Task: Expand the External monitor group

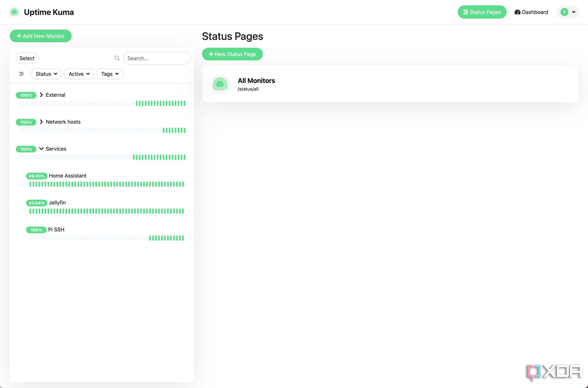Action: click(x=41, y=95)
